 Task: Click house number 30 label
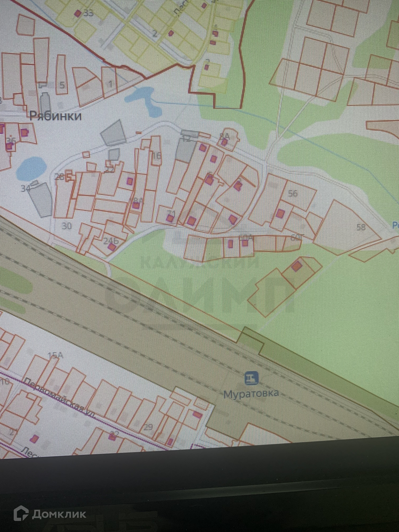[x=67, y=226]
